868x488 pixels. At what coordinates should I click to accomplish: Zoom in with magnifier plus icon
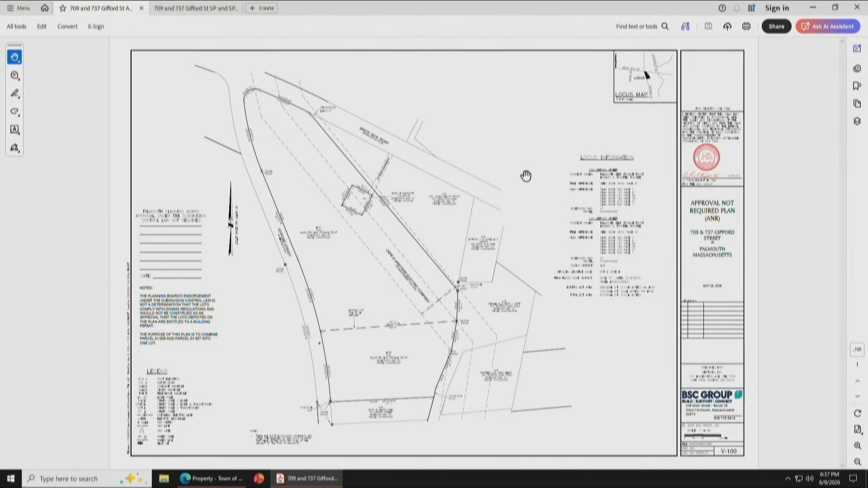(x=857, y=446)
